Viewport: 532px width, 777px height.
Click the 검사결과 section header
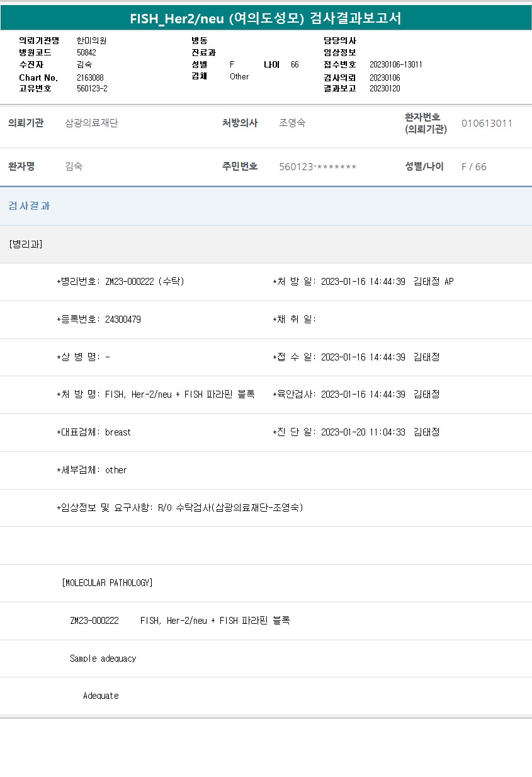click(x=29, y=206)
